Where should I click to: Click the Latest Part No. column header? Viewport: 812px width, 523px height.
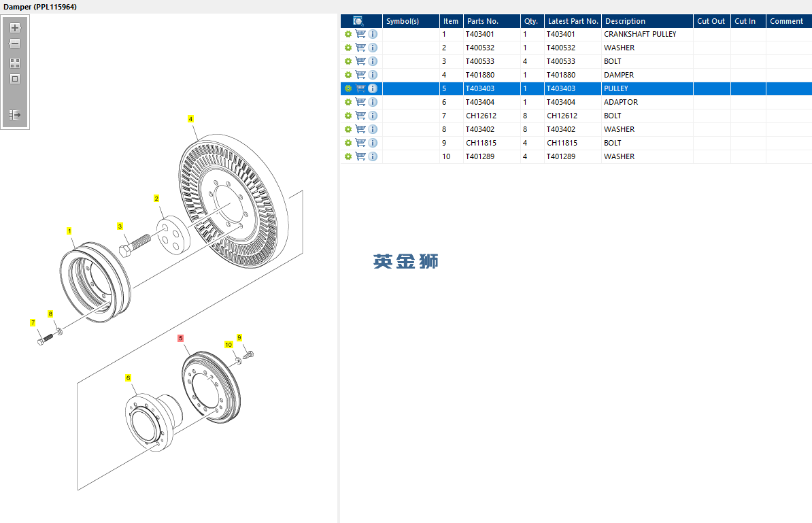573,21
